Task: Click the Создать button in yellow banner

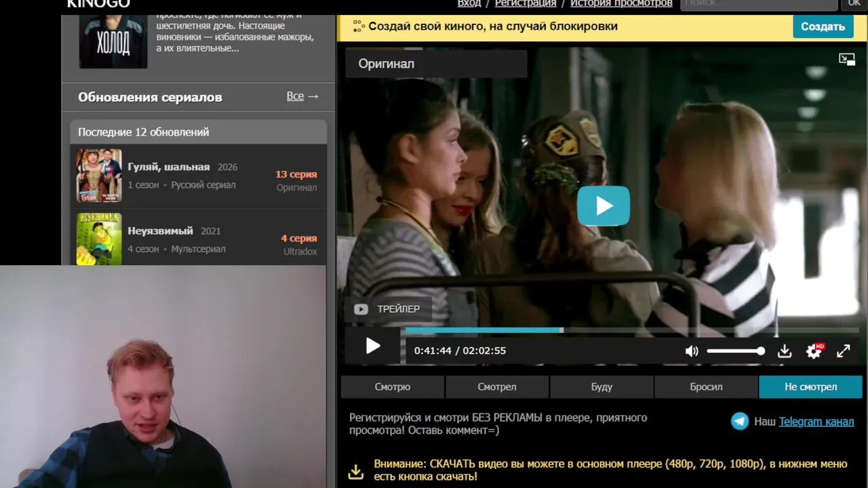Action: coord(823,26)
